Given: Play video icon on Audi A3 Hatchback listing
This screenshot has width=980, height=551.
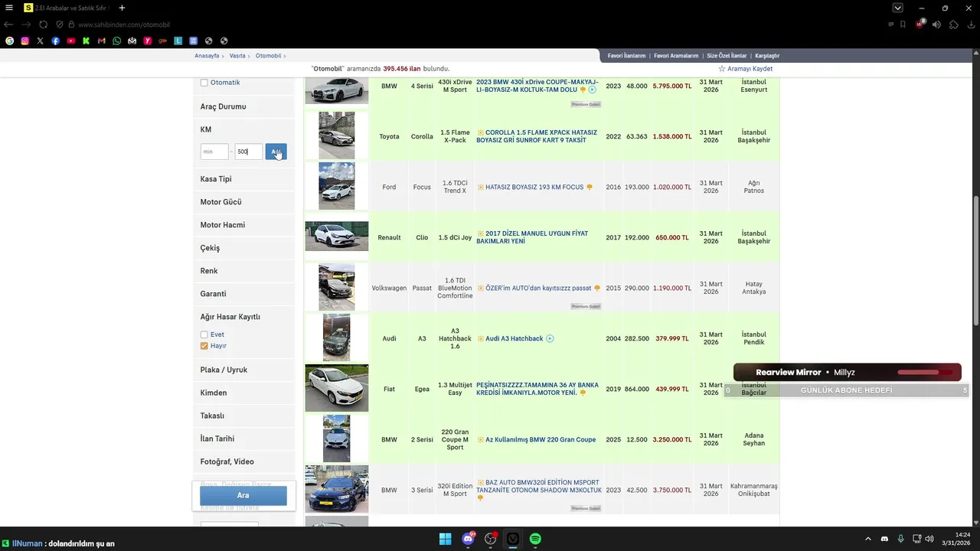Looking at the screenshot, I should 550,338.
